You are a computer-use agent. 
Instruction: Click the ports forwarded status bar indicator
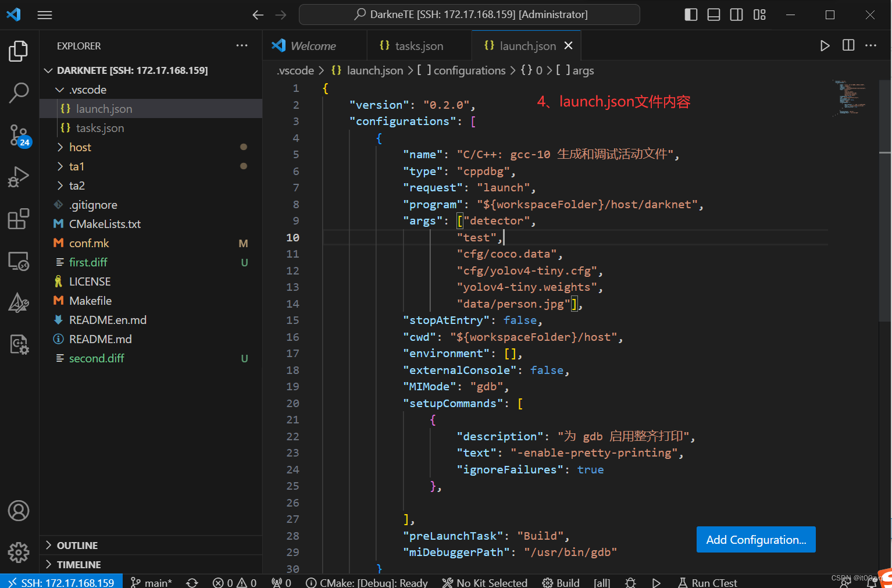pyautogui.click(x=281, y=582)
